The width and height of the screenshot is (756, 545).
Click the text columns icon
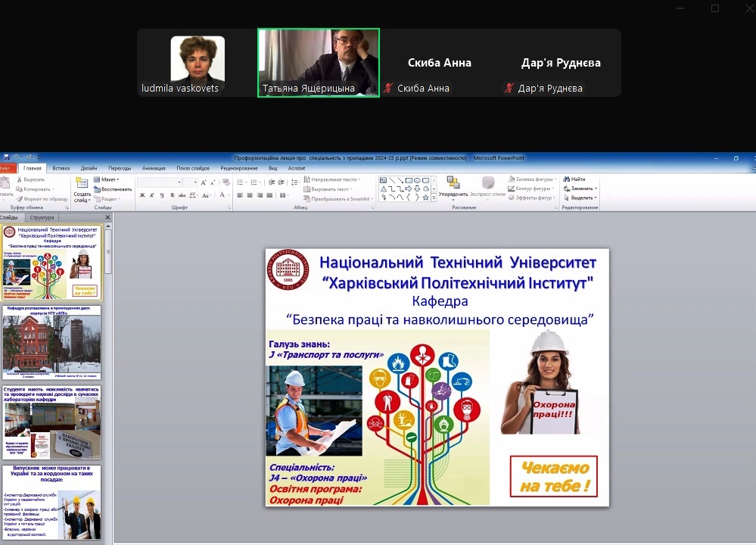click(284, 195)
